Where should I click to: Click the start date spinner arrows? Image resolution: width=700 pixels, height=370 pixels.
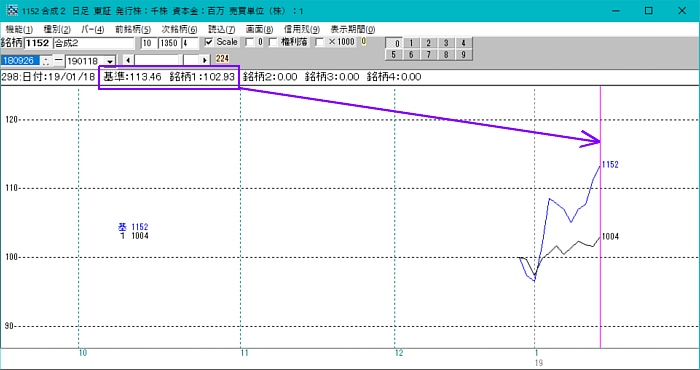tap(46, 60)
